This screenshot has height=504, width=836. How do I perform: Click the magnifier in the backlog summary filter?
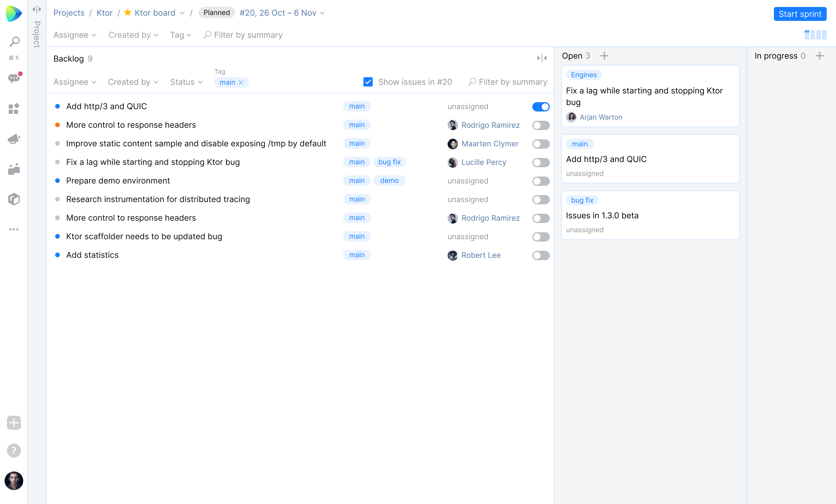click(x=472, y=82)
